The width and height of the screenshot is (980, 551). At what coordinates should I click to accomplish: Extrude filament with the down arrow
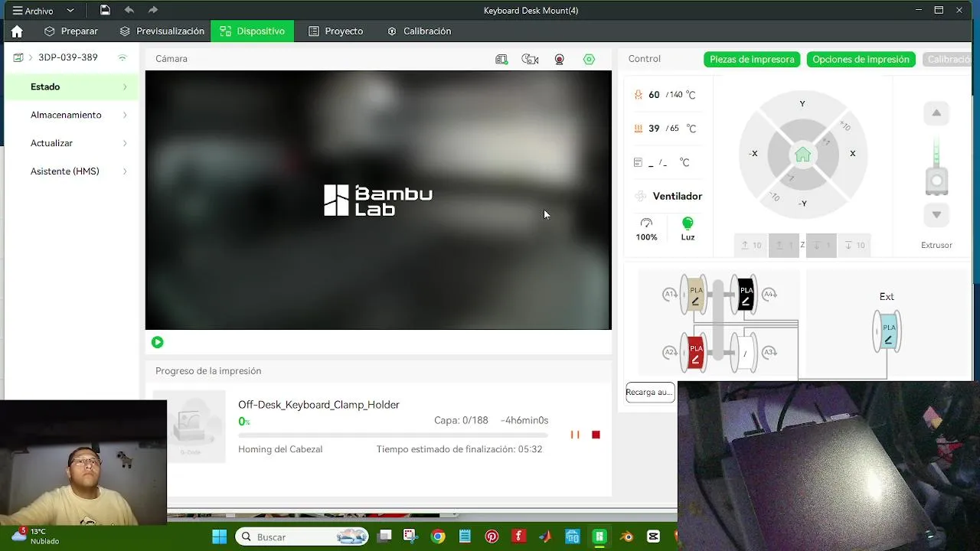click(936, 216)
